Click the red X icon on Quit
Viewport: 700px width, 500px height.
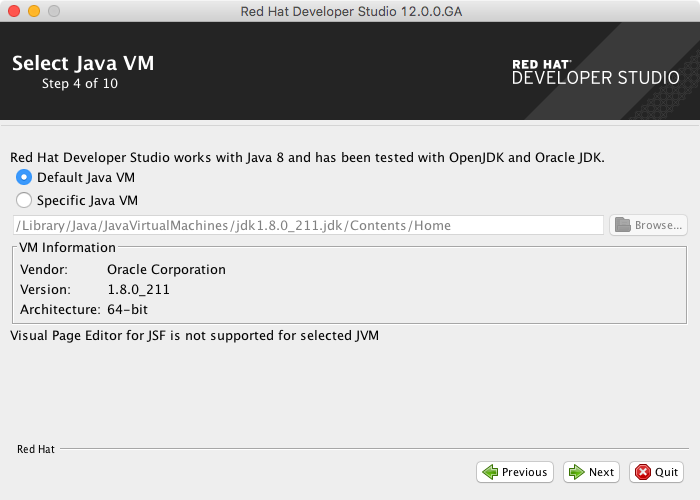643,472
